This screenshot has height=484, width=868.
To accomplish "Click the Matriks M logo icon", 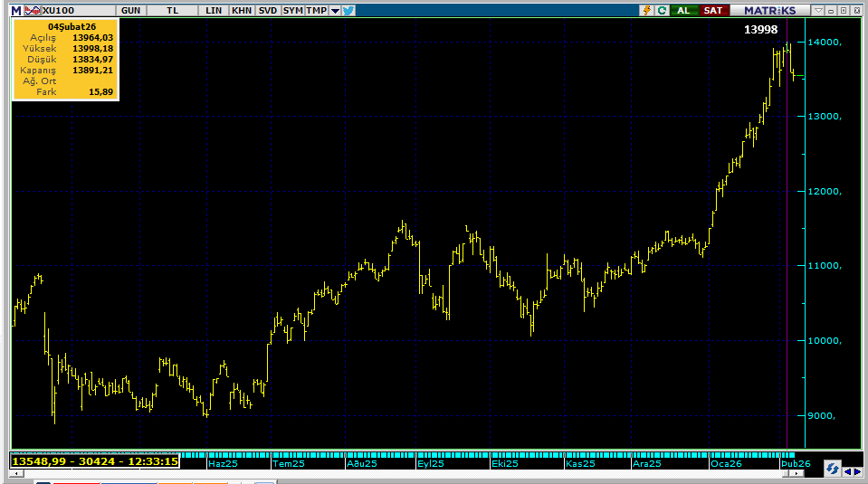I will click(16, 10).
